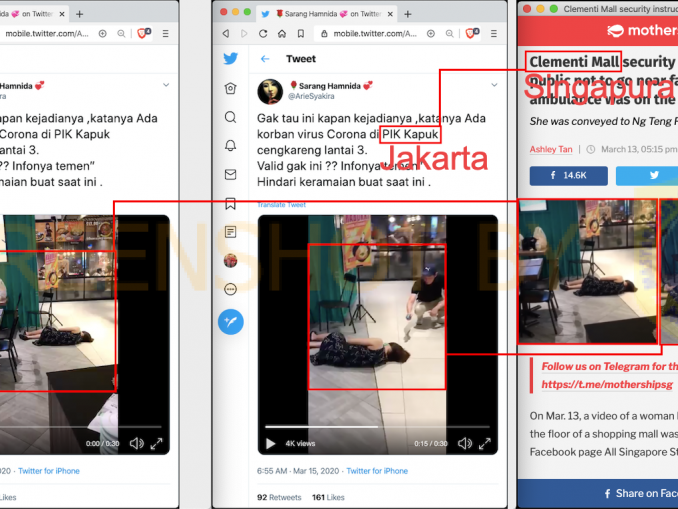Open t.me/mothershipsg Telegram link
678x509 pixels.
[607, 384]
